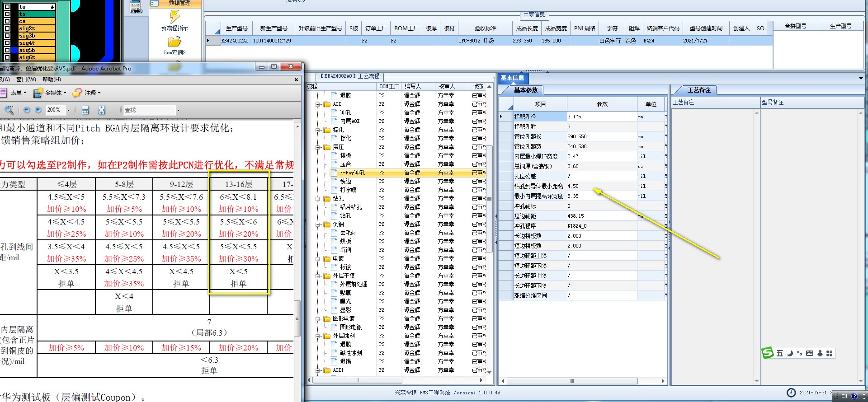Collapse the 沉铜 folder node
The width and height of the screenshot is (868, 402).
coord(318,224)
